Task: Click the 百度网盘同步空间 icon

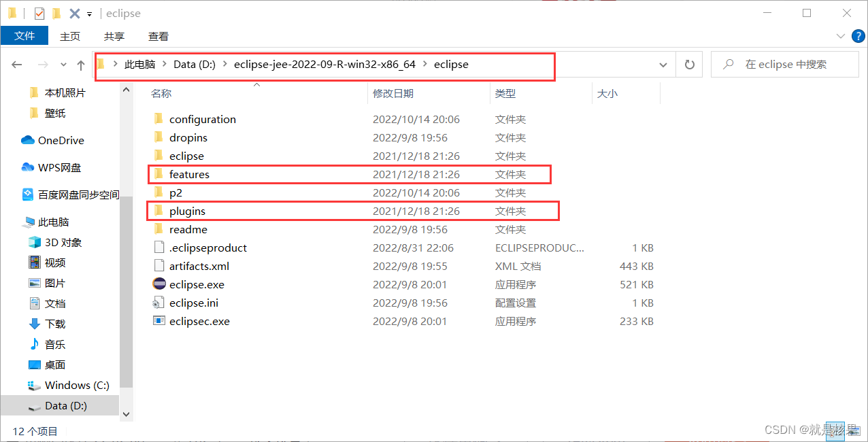Action: 28,194
